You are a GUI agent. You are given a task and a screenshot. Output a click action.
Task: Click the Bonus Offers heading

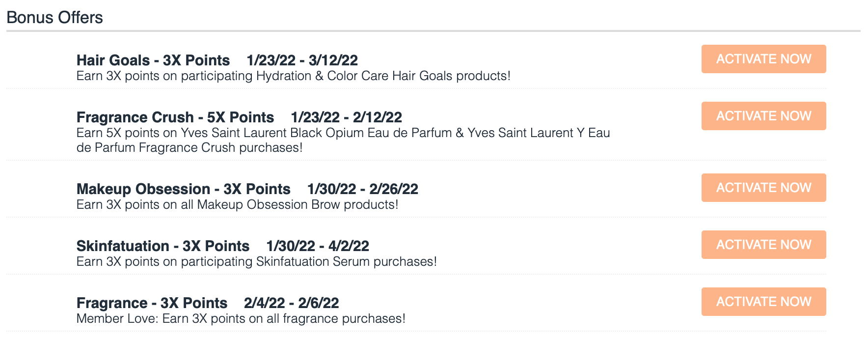(54, 17)
